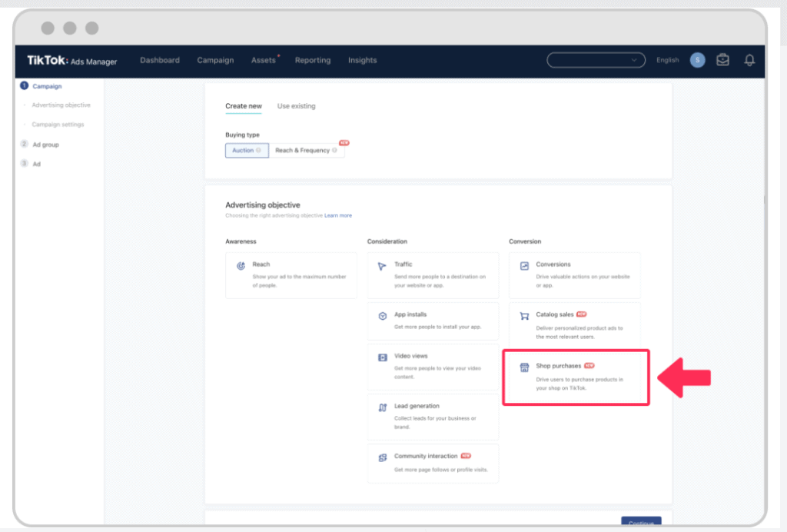Click the Conversion column heading
Viewport: 787px width, 532px height.
coord(525,241)
